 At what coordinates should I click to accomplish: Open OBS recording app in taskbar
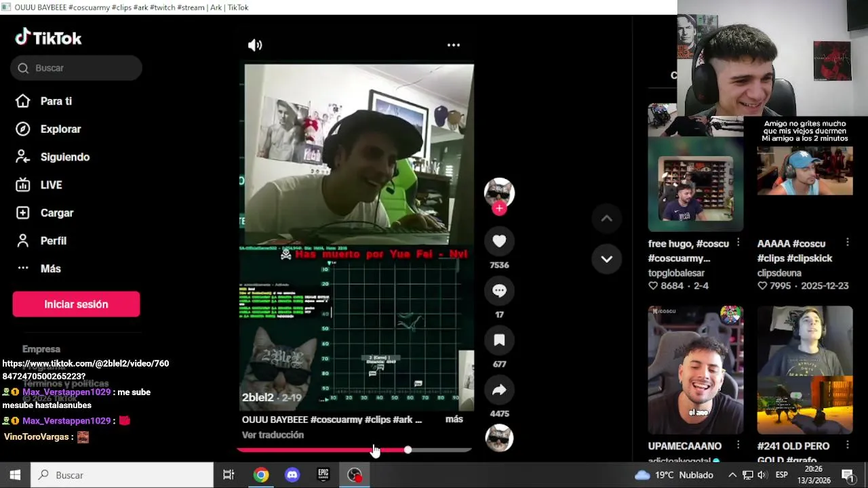[355, 475]
